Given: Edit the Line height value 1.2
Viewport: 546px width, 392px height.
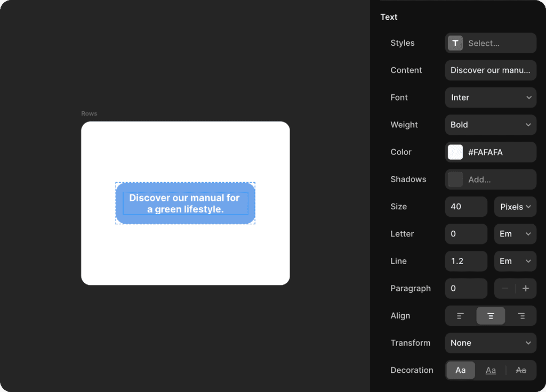Looking at the screenshot, I should [465, 261].
